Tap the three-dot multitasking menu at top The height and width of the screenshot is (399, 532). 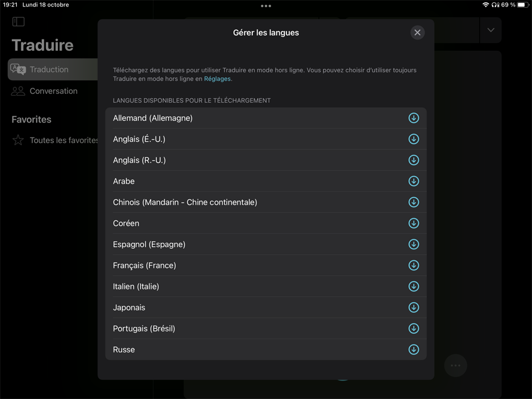coord(266,6)
